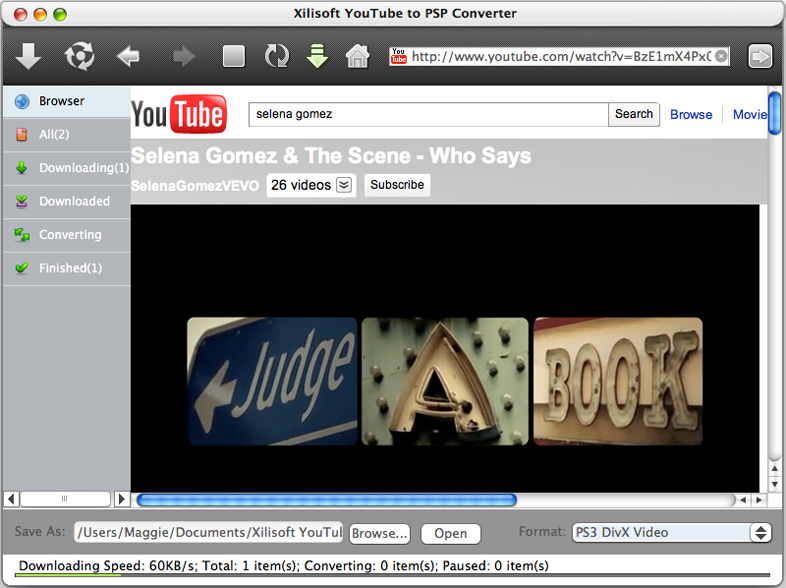The image size is (786, 588).
Task: Click the convert toolbar icon
Action: pos(78,56)
